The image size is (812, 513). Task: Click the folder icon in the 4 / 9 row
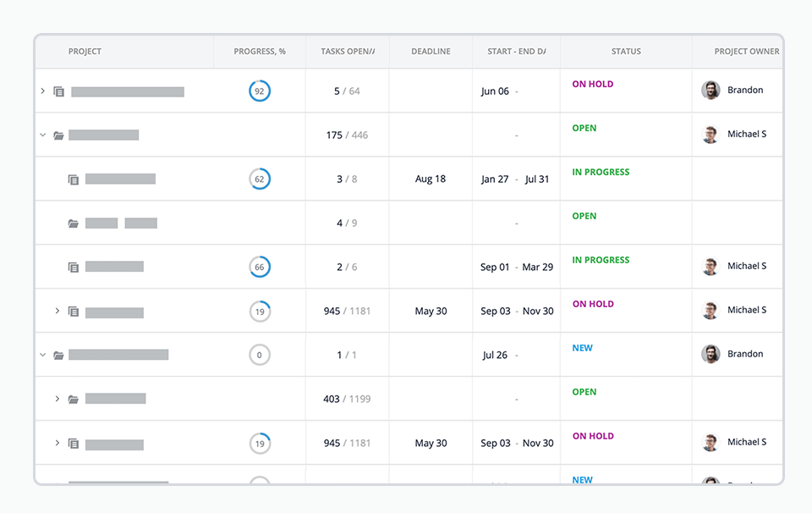click(x=73, y=223)
